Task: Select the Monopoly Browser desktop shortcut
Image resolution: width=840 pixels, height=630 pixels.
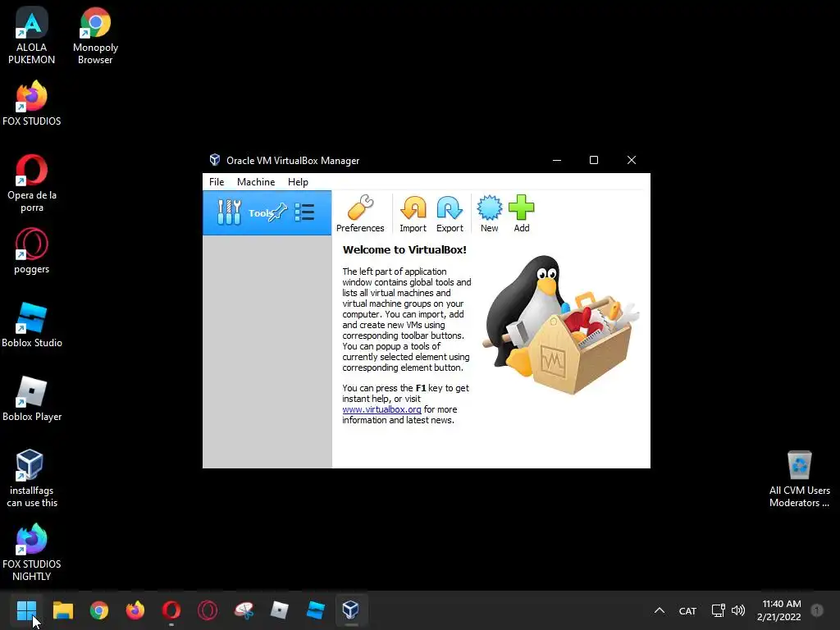Action: coord(95,36)
